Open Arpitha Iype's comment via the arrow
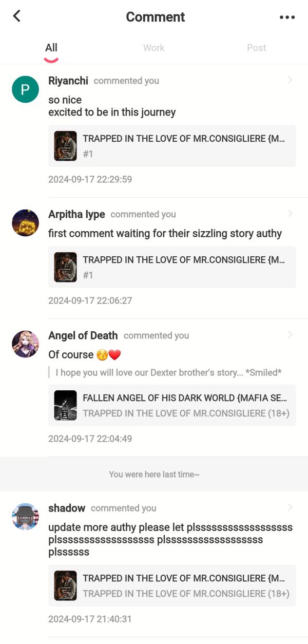 [291, 213]
